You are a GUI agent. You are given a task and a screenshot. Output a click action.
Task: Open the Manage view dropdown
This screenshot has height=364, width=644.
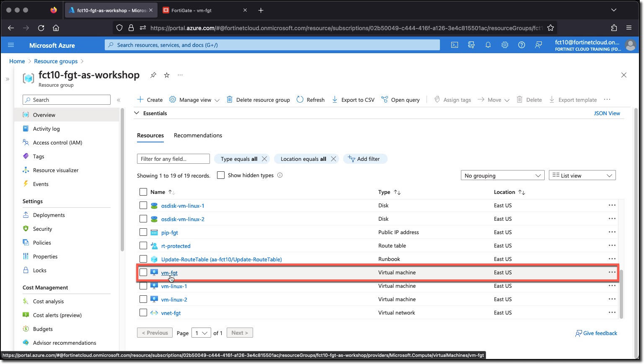pos(194,100)
